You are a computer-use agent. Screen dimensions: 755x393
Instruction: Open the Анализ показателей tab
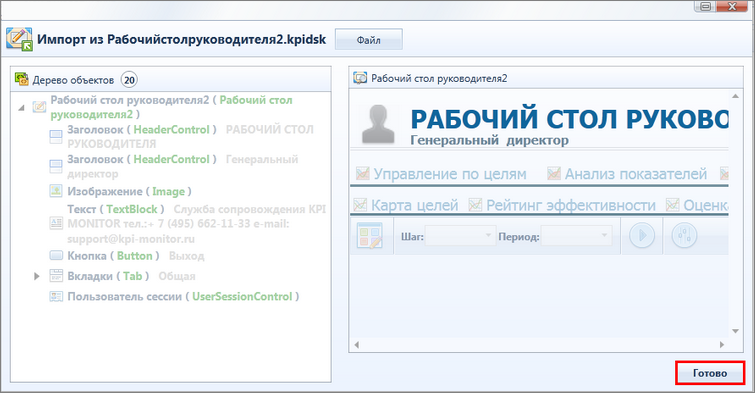coord(636,174)
